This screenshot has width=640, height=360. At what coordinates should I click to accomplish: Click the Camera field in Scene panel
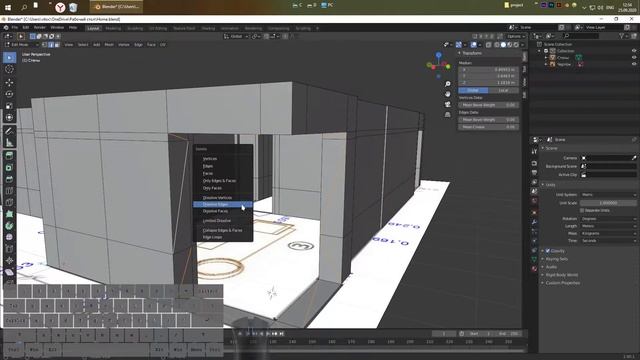click(609, 158)
